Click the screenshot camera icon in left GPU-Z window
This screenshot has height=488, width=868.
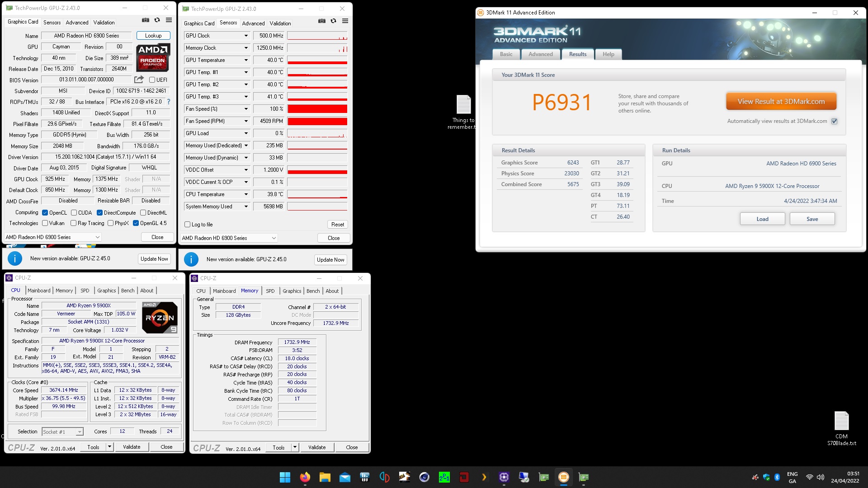(146, 20)
